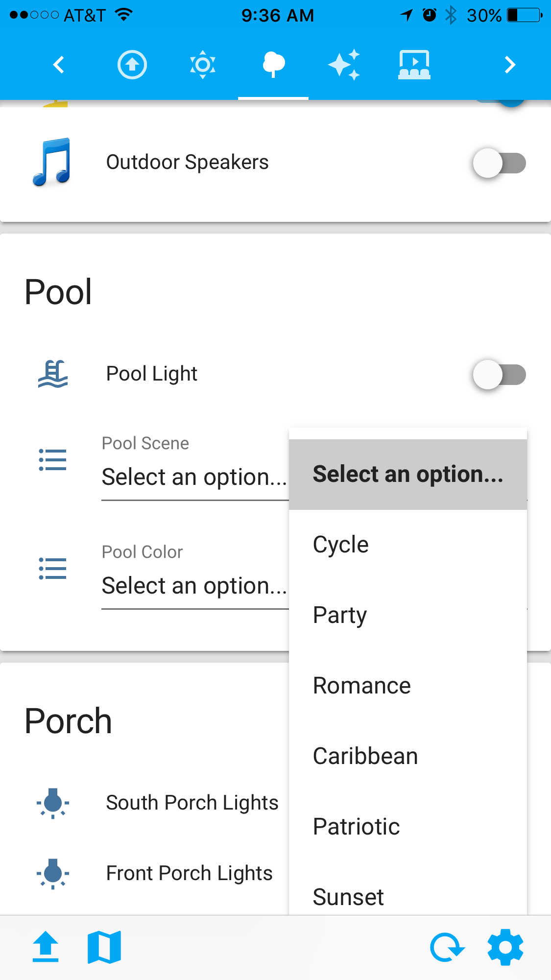Select the Cycle option in menu
551x980 pixels.
341,545
